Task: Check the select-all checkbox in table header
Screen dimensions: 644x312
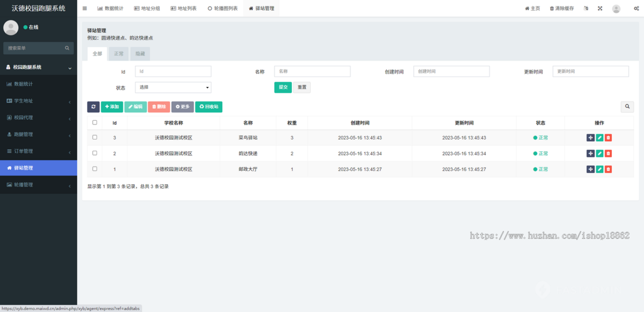Action: click(x=95, y=122)
